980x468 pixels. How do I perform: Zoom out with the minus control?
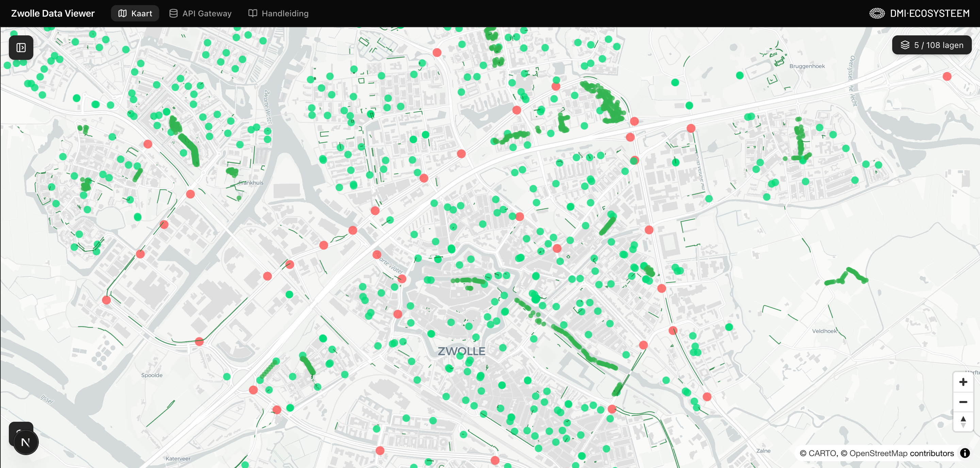pos(963,402)
